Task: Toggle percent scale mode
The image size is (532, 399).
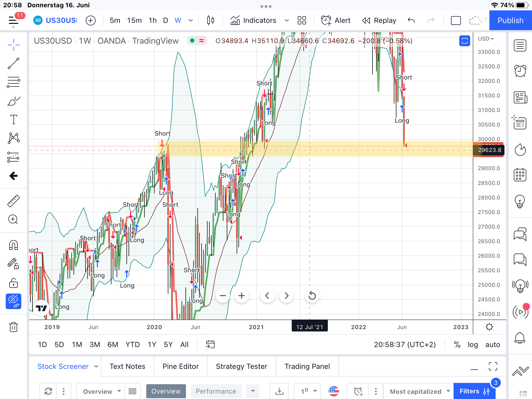Action: pos(457,344)
